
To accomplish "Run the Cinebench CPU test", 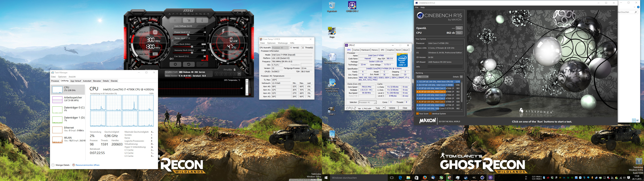I will pyautogui.click(x=459, y=33).
